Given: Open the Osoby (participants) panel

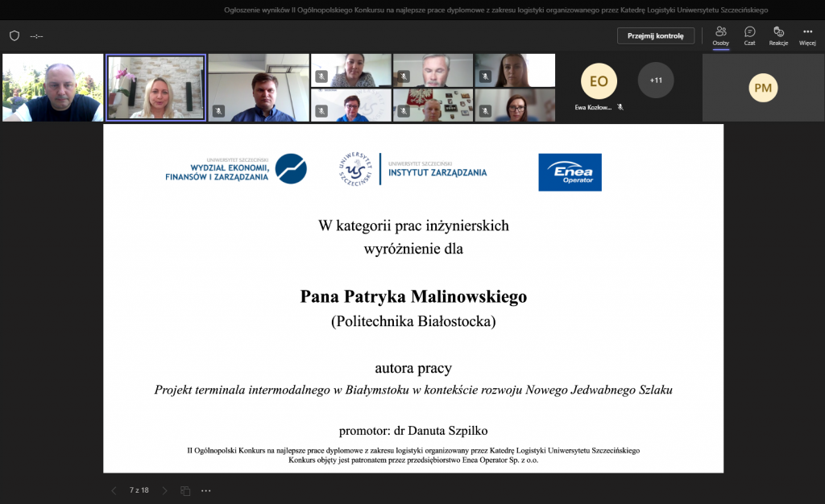Looking at the screenshot, I should coord(721,35).
